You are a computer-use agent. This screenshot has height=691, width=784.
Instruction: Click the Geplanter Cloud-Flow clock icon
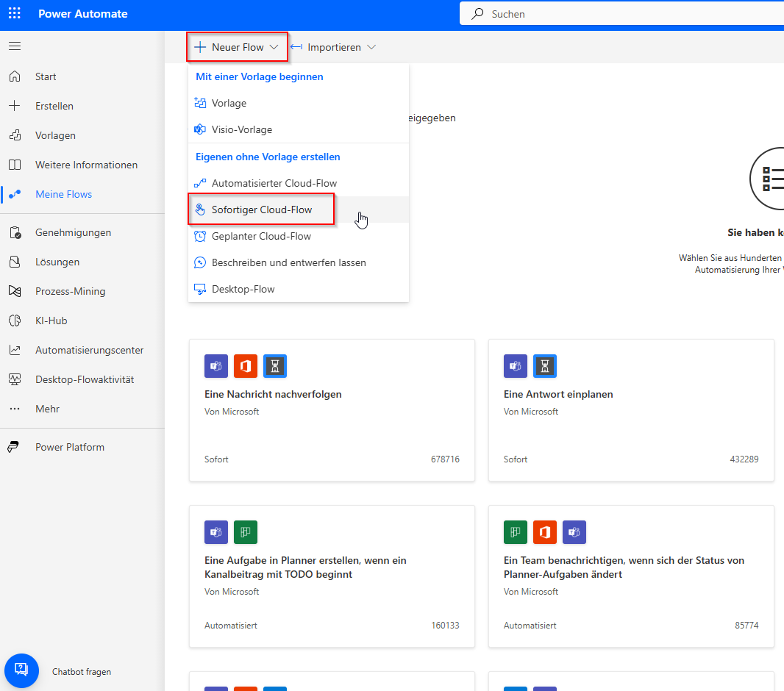pos(200,236)
